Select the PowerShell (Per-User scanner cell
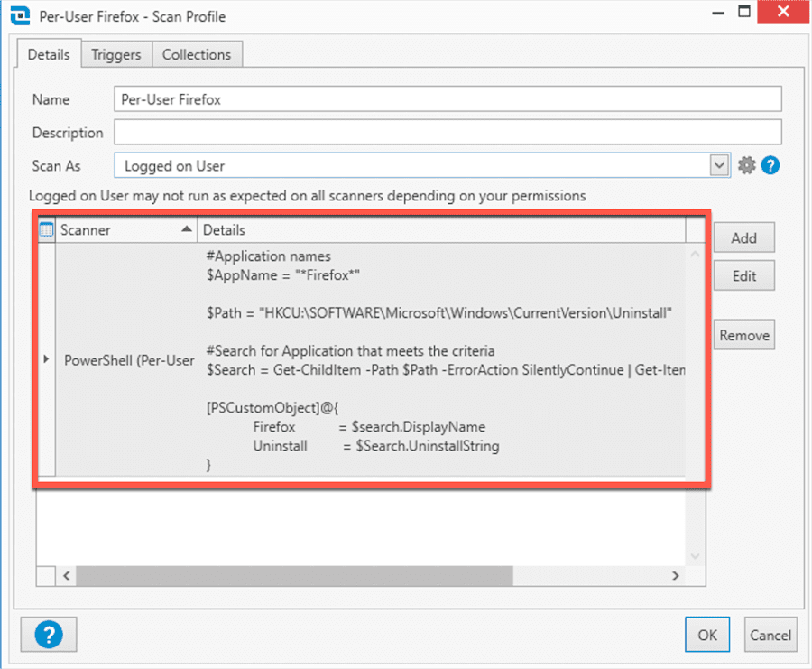This screenshot has height=669, width=812. pyautogui.click(x=126, y=360)
